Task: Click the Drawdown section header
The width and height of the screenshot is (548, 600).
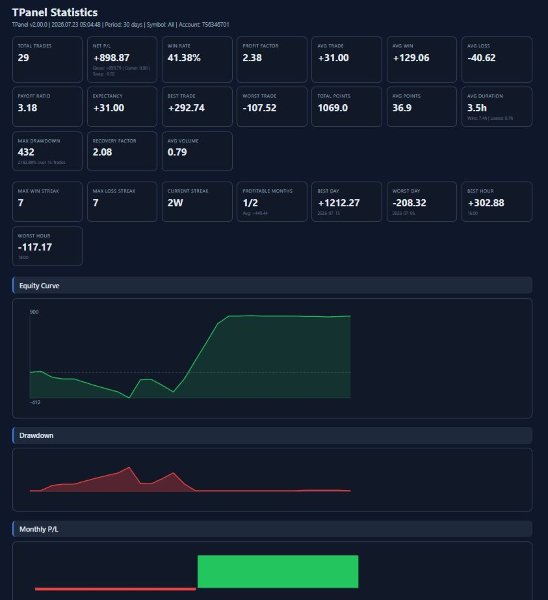Action: [x=272, y=435]
